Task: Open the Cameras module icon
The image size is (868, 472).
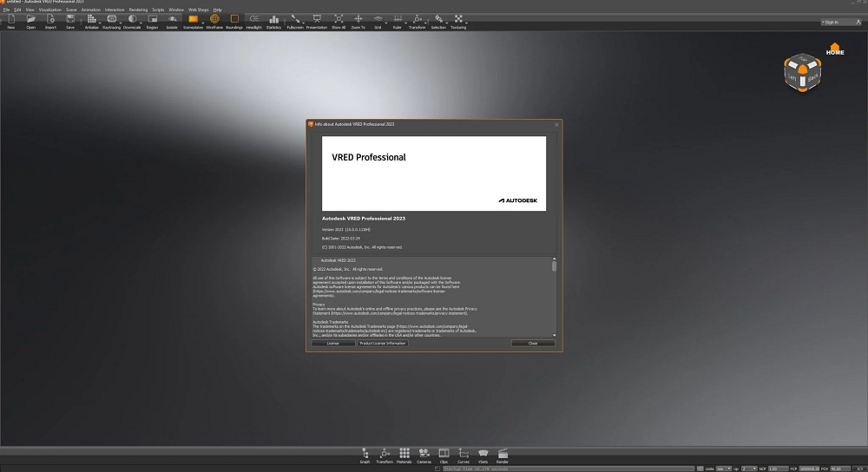Action: 424,454
